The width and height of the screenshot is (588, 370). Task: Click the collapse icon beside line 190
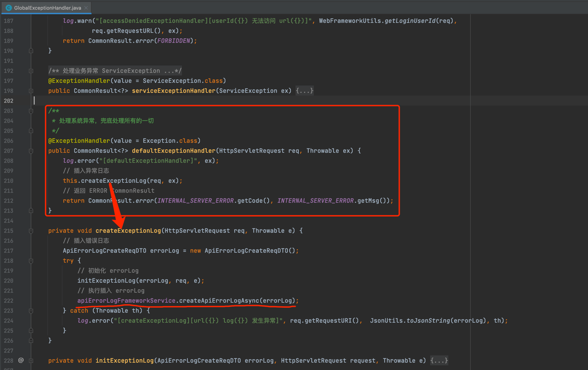(x=31, y=50)
